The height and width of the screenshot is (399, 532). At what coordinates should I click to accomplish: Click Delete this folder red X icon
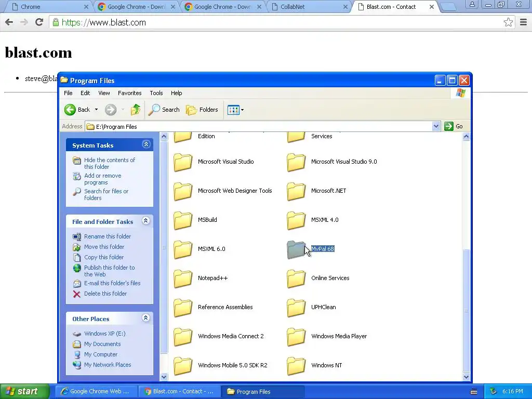[x=77, y=294]
